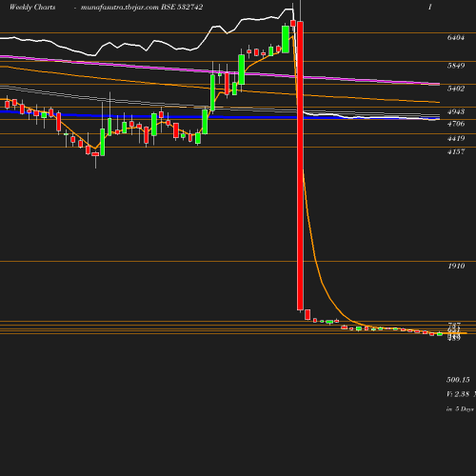Select the 1910 price level label

[456, 266]
